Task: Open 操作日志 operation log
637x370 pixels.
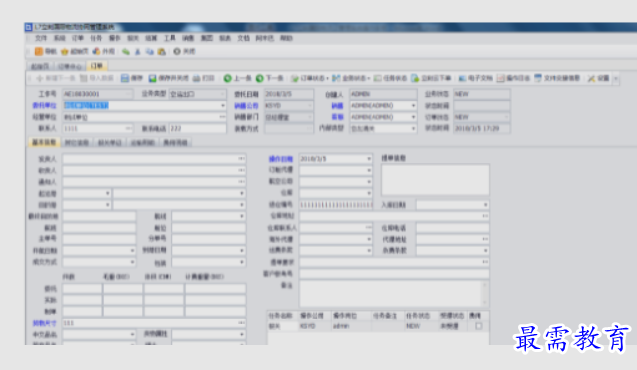Action: (x=514, y=78)
